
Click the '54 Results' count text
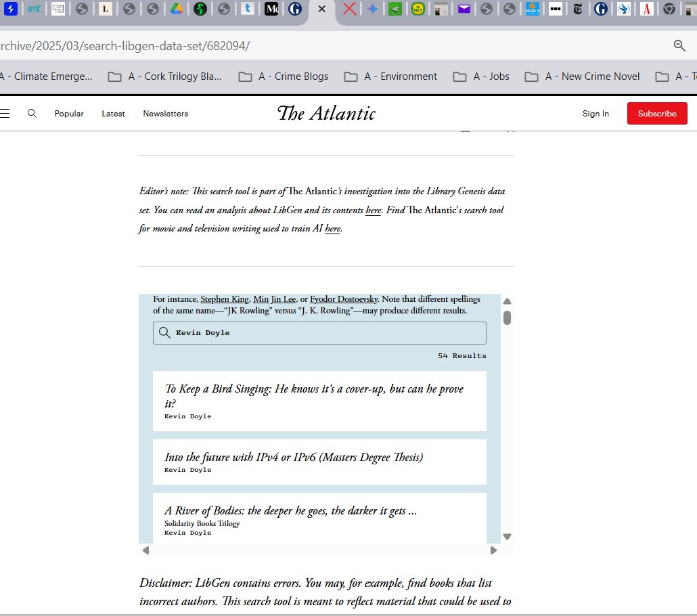pos(462,356)
